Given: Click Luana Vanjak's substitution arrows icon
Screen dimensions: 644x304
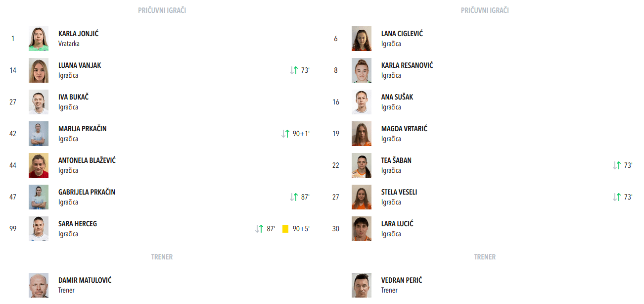Looking at the screenshot, I should pos(294,70).
